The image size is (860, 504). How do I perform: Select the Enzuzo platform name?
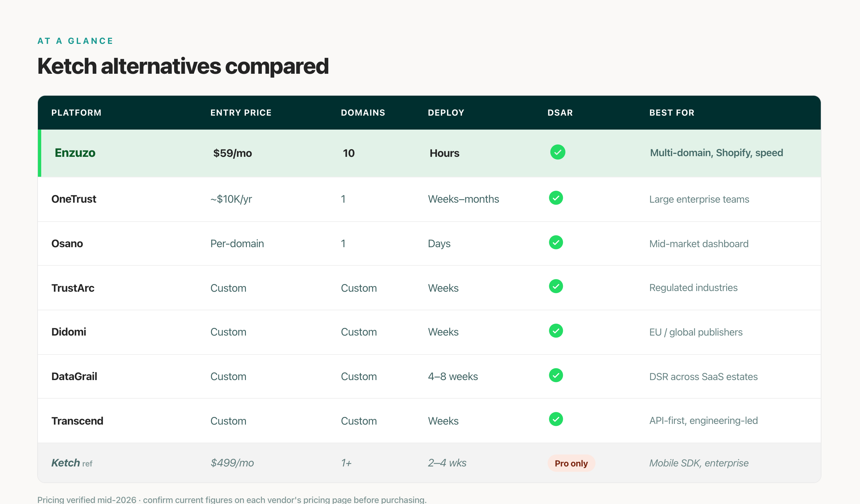point(75,152)
